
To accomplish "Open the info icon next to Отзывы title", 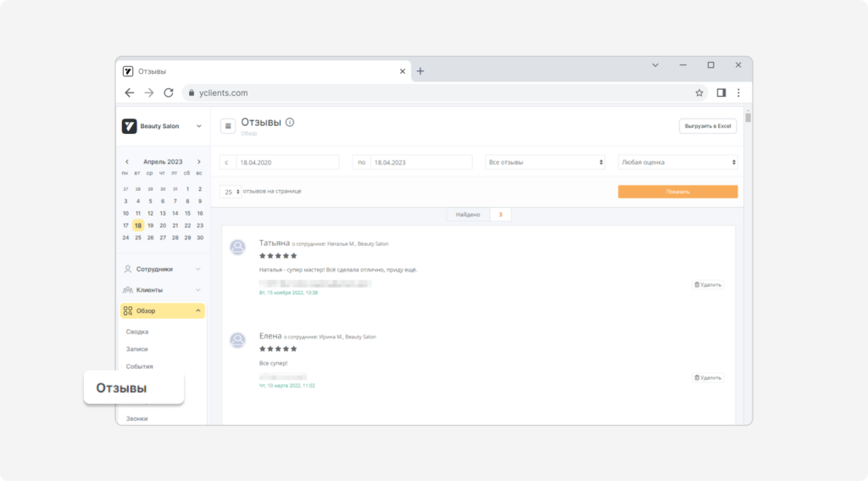I will (290, 122).
